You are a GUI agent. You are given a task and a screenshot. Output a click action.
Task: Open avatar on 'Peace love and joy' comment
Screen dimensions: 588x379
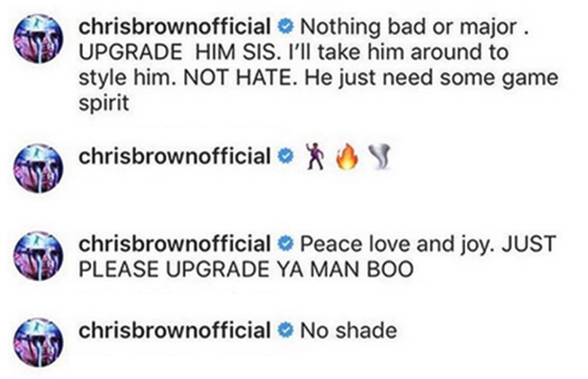pos(38,255)
